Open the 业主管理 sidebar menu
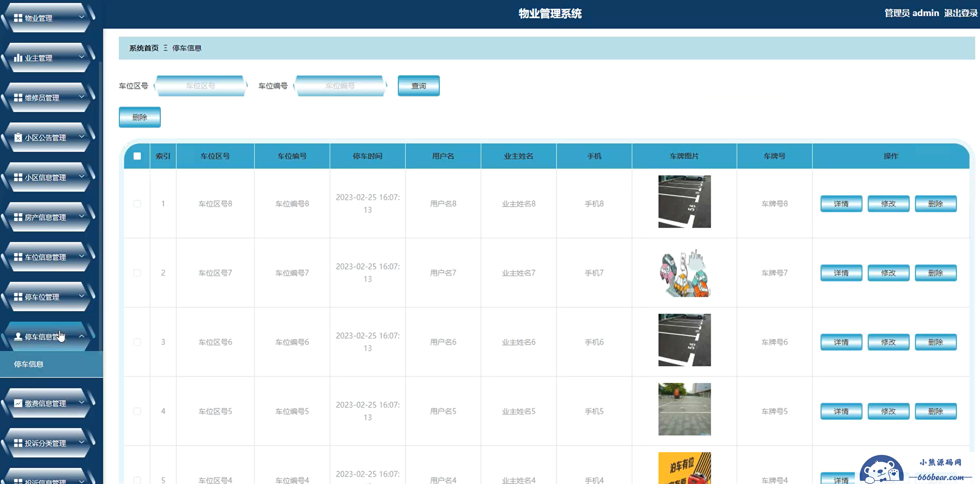980x484 pixels. [48, 57]
